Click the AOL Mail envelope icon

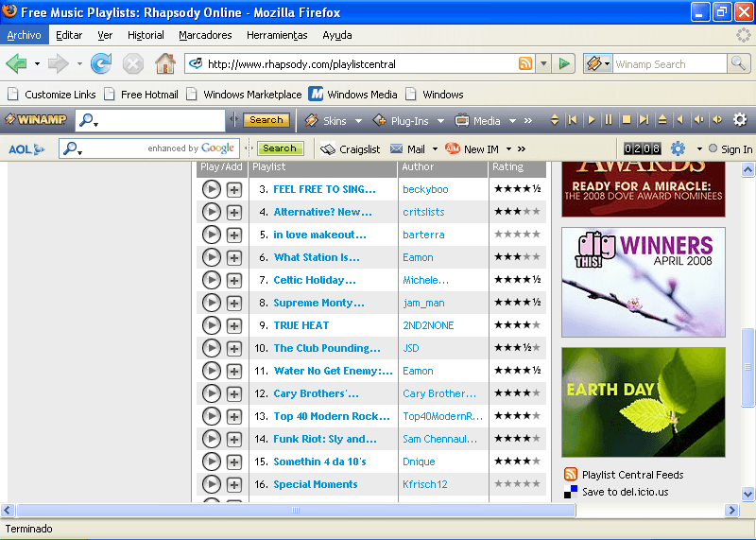click(397, 148)
